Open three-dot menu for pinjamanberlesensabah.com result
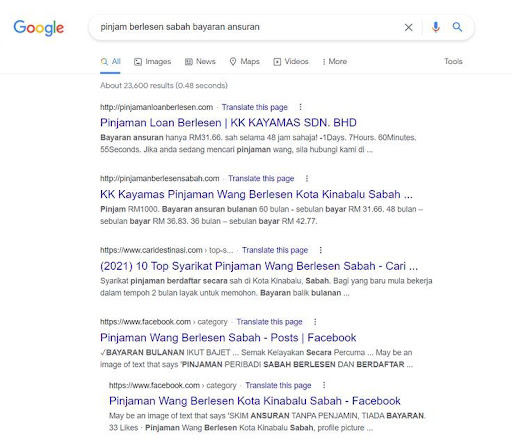The width and height of the screenshot is (512, 446). coord(307,179)
